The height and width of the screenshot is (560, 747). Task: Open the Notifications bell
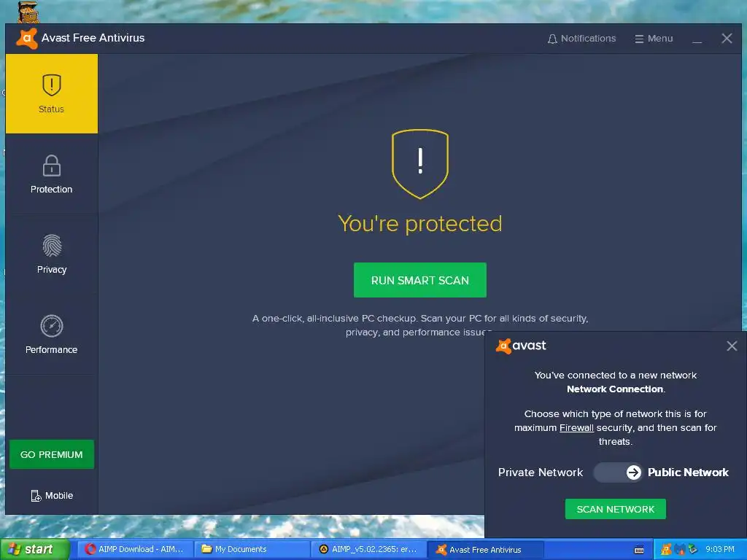coord(581,39)
